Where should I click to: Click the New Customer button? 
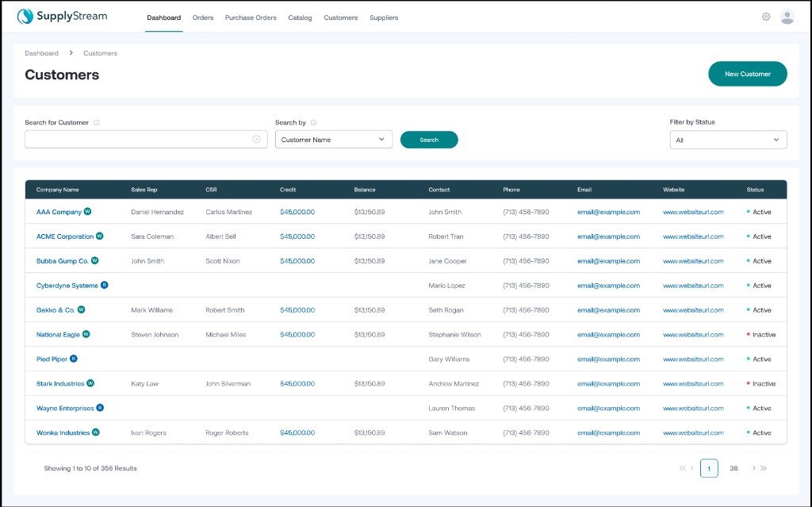pyautogui.click(x=747, y=74)
